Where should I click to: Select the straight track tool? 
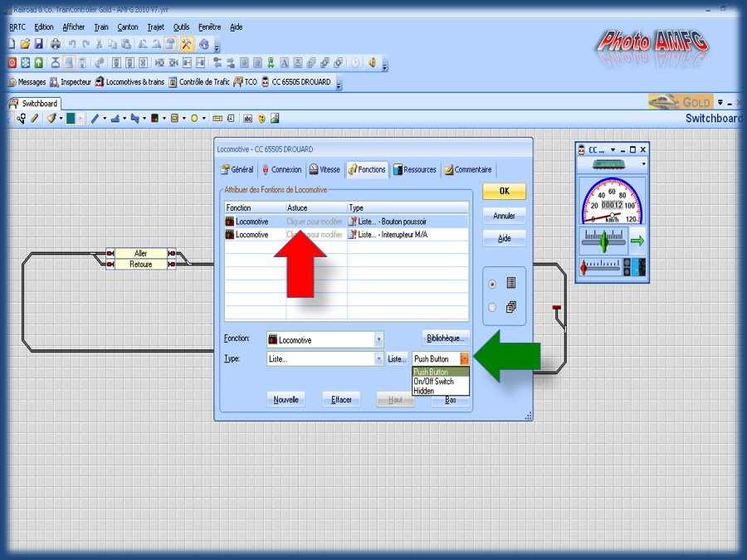pos(95,118)
